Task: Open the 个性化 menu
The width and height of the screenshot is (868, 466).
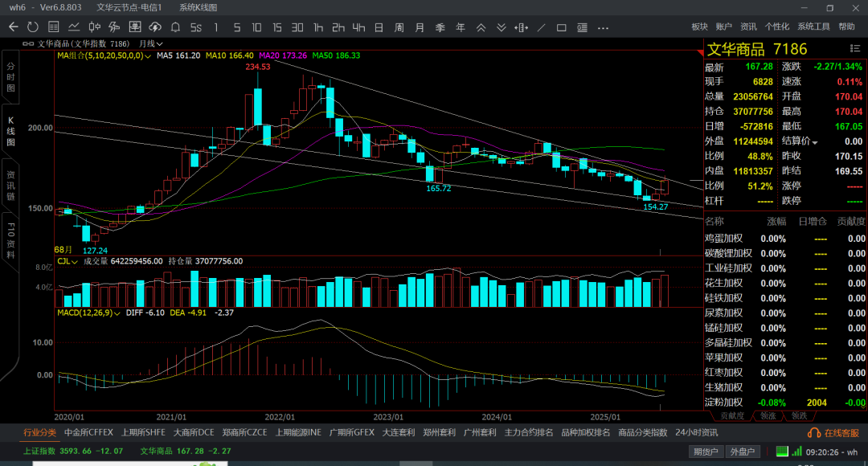Action: tap(776, 27)
